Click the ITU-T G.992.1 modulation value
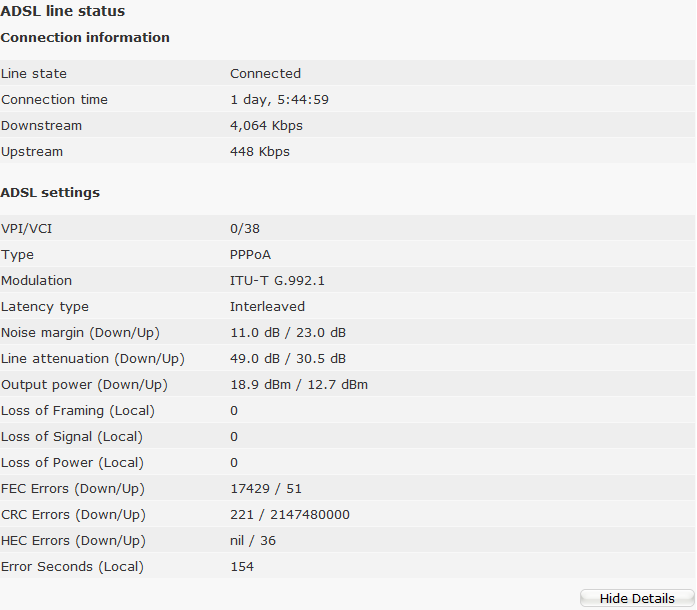Image resolution: width=697 pixels, height=610 pixels. 277,280
